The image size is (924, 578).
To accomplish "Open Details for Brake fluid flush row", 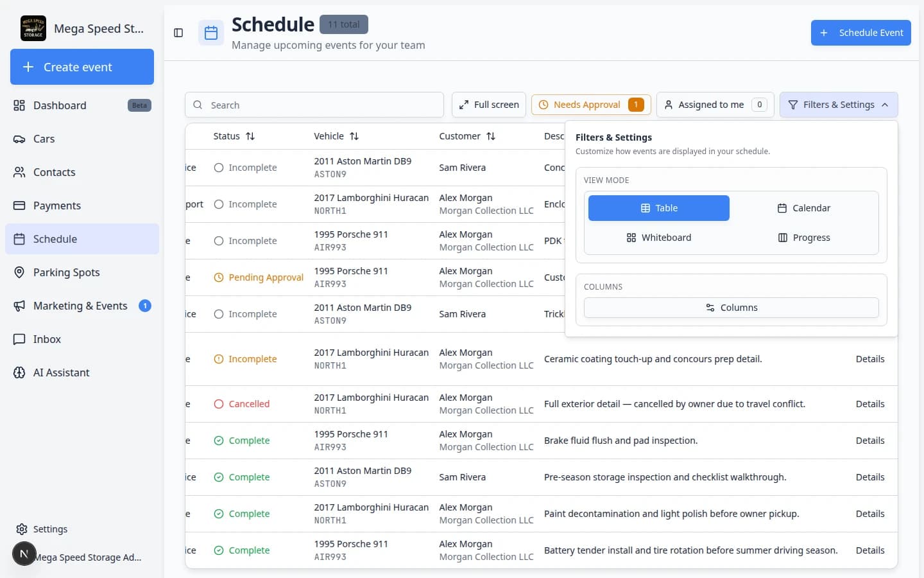I will (870, 441).
